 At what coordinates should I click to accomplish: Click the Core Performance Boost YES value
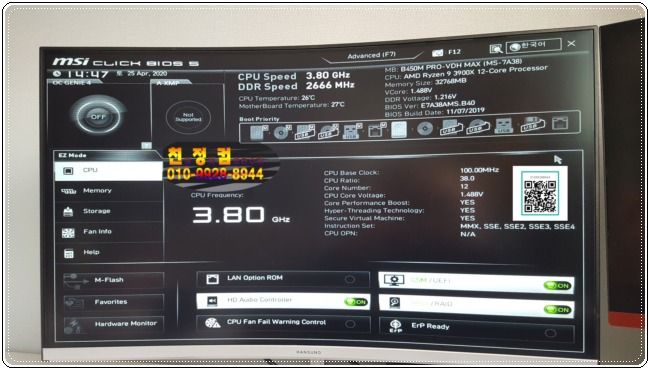[467, 202]
